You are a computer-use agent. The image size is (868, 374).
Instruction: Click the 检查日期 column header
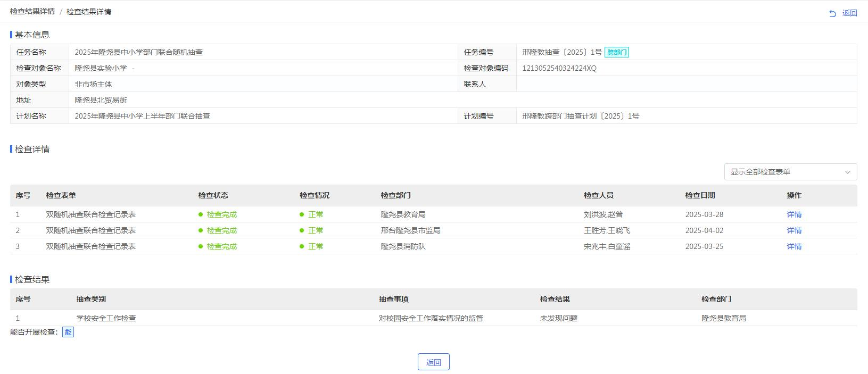coord(700,195)
